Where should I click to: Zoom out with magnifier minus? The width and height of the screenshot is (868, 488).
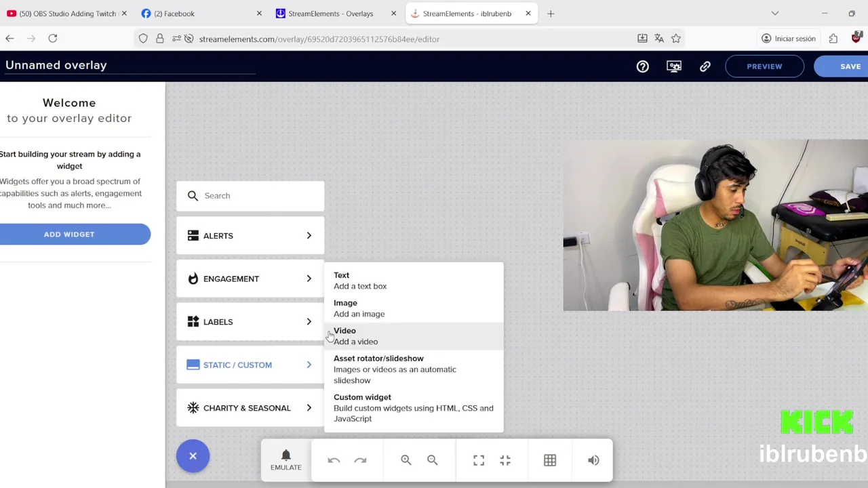click(x=432, y=460)
